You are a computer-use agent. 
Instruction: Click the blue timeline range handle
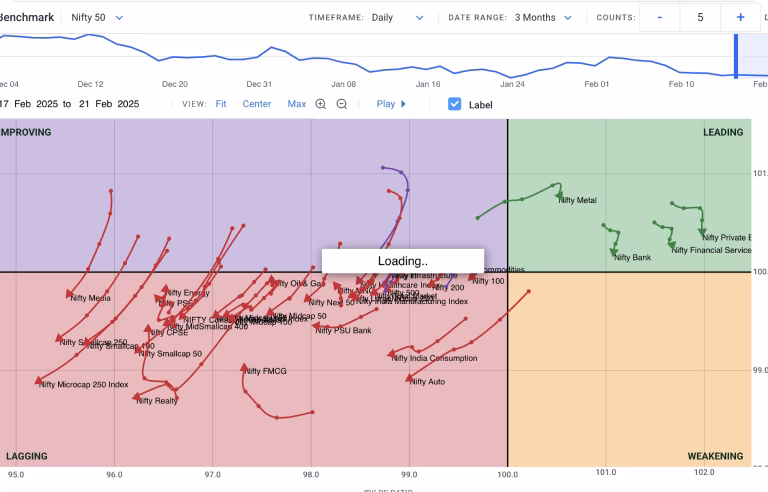click(737, 56)
